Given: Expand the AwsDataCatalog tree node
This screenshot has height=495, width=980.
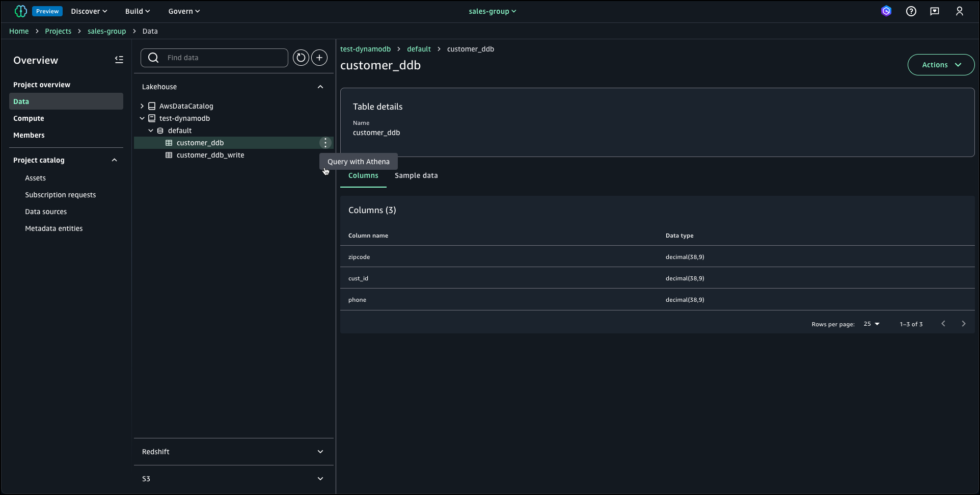Looking at the screenshot, I should pyautogui.click(x=142, y=106).
